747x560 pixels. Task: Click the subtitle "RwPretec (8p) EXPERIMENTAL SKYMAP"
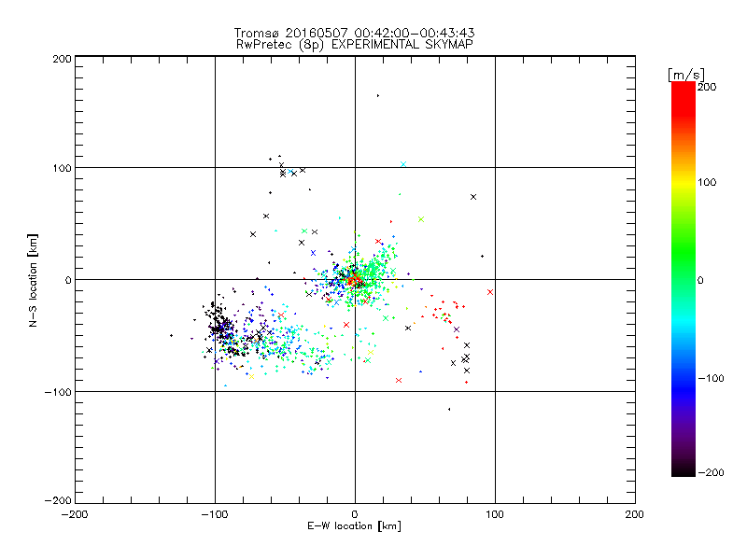[355, 44]
